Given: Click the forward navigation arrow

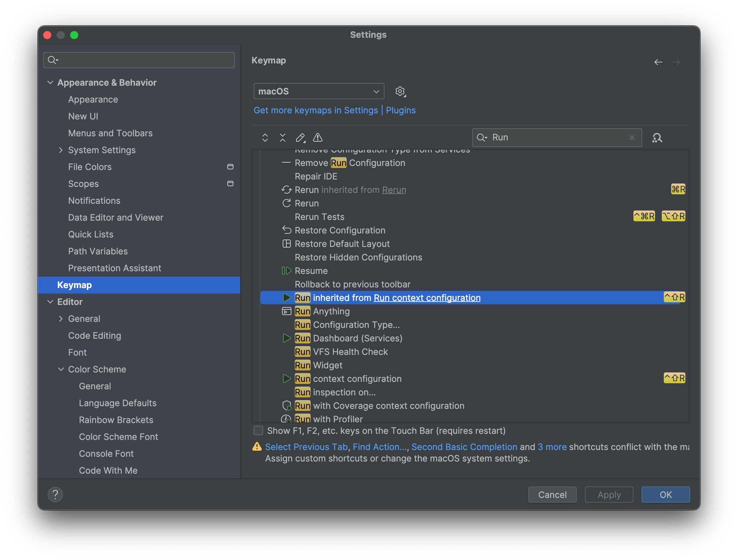Looking at the screenshot, I should pyautogui.click(x=676, y=62).
